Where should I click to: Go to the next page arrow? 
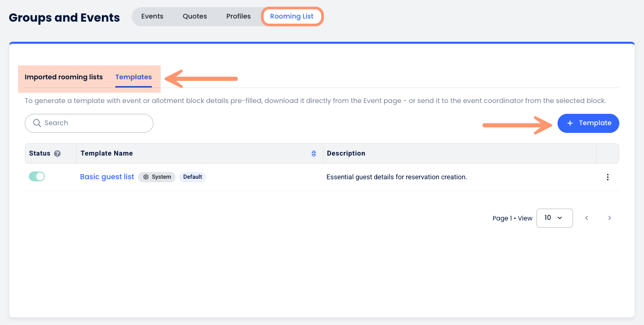click(610, 218)
